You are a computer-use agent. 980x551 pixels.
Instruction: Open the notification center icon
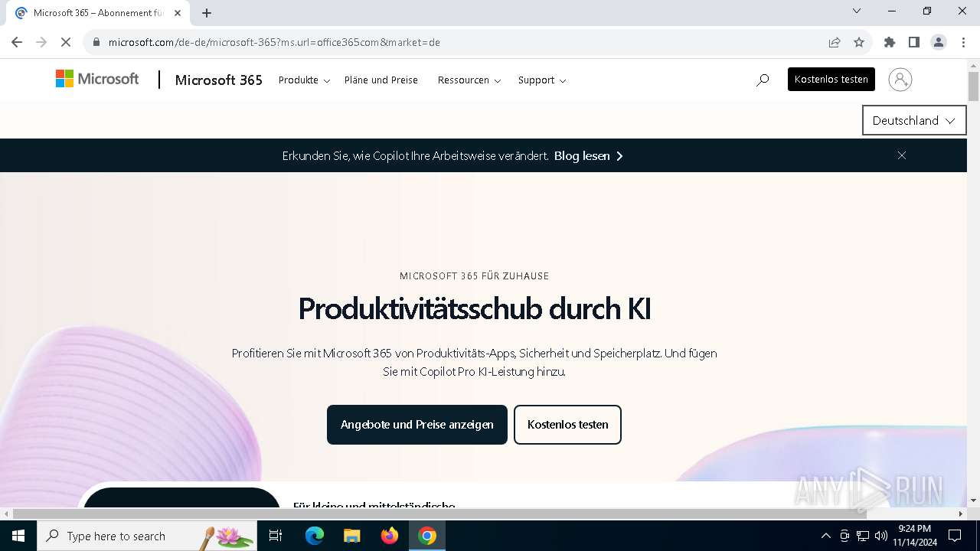[x=955, y=536]
